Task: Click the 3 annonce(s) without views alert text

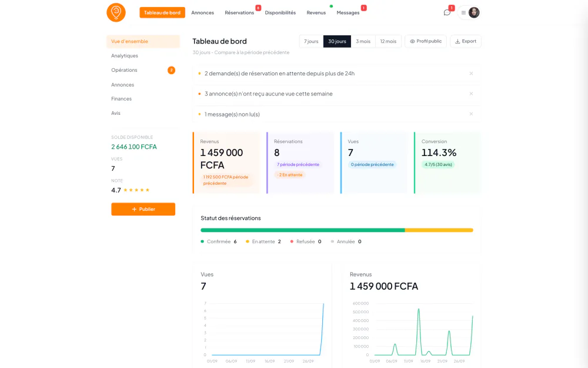Action: tap(269, 94)
